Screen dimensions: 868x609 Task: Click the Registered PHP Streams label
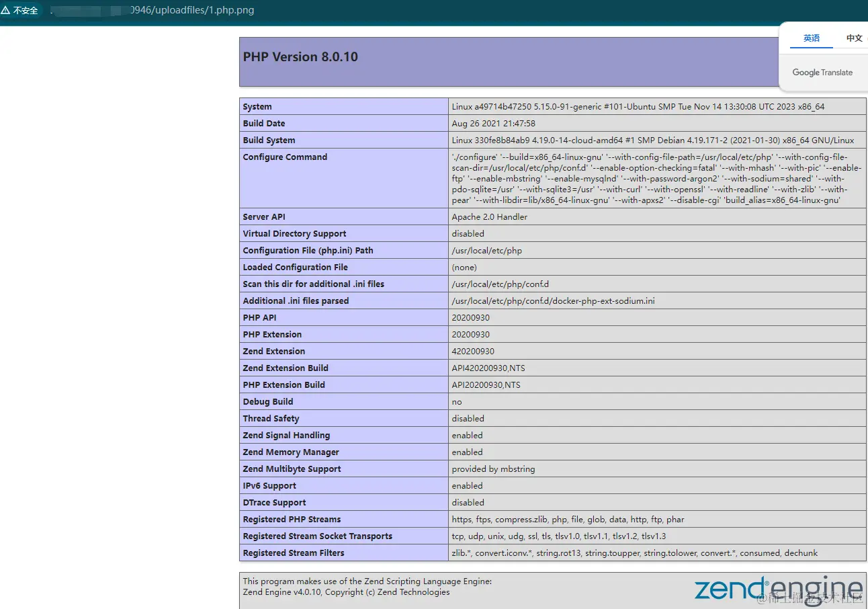pyautogui.click(x=292, y=520)
